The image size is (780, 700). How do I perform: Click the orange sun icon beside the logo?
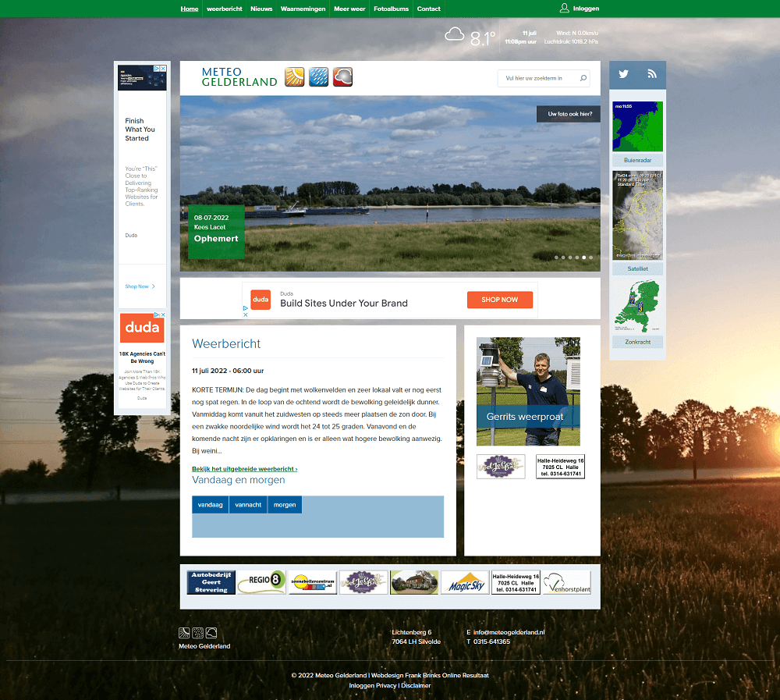point(294,77)
